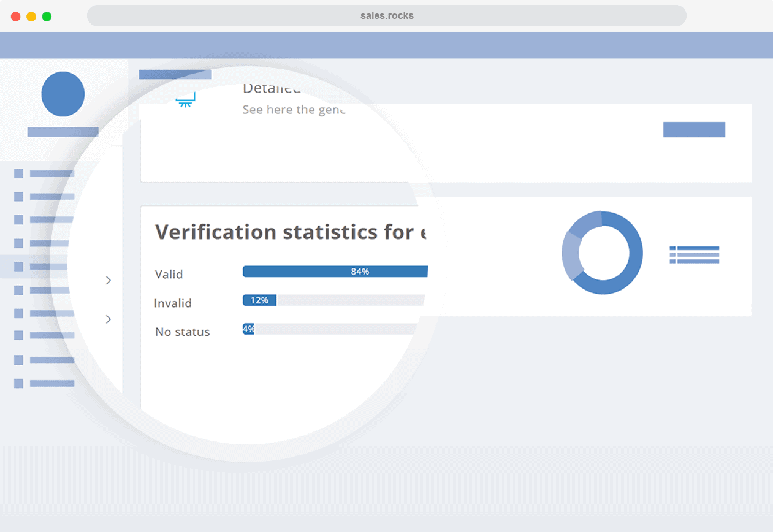Open the blue tab above the Detailed card
The image size is (773, 532).
point(175,75)
